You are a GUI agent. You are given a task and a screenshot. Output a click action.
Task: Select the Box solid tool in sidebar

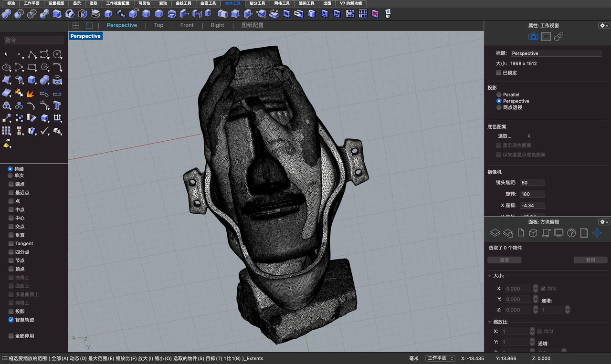coord(32,80)
